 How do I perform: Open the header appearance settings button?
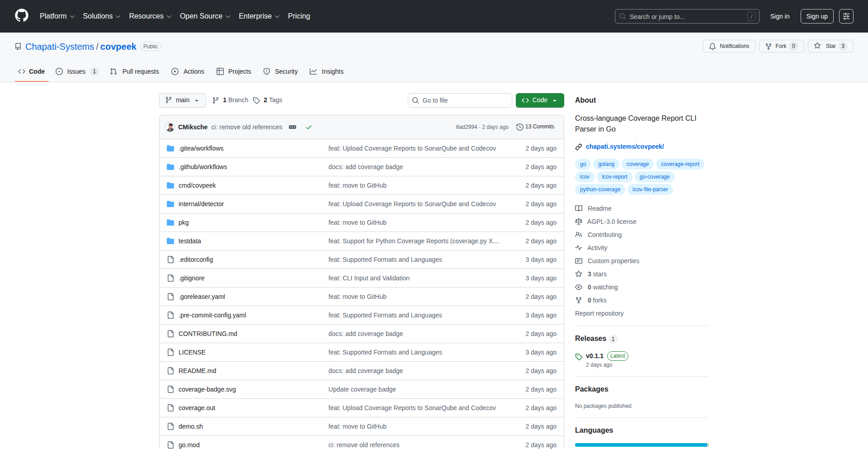pyautogui.click(x=846, y=16)
